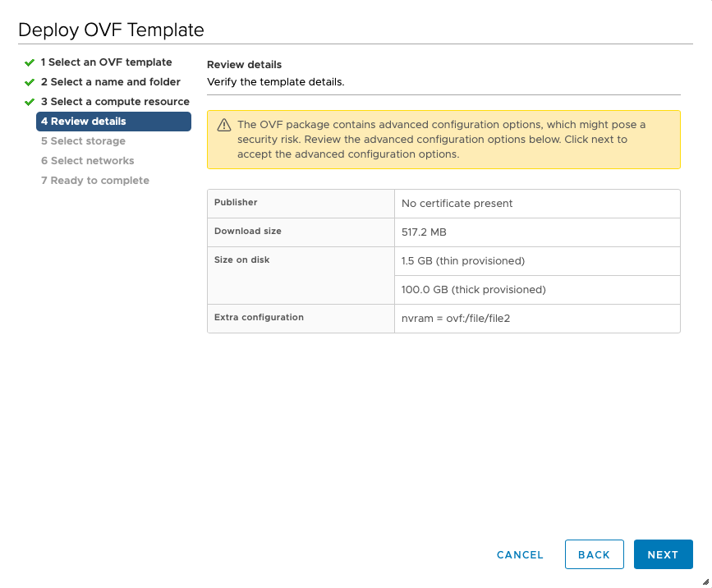Click step 6 Select networks
Viewport: 712px width, 588px height.
[88, 161]
